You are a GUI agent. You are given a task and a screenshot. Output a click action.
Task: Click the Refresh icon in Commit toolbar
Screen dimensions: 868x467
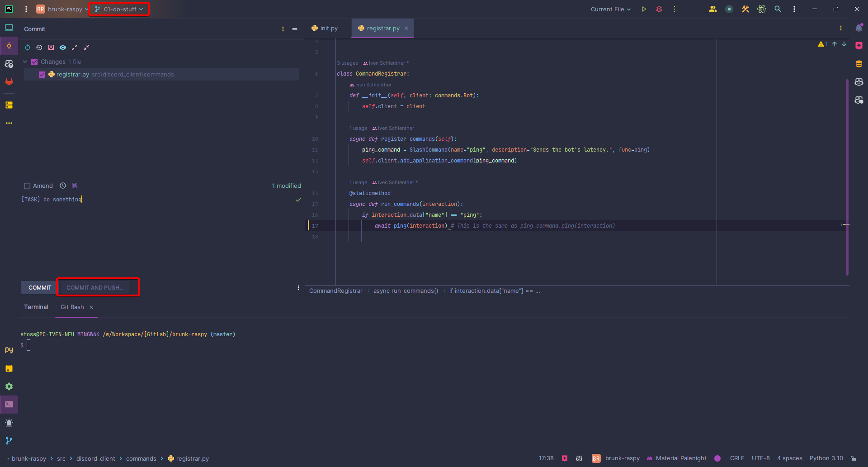(28, 48)
